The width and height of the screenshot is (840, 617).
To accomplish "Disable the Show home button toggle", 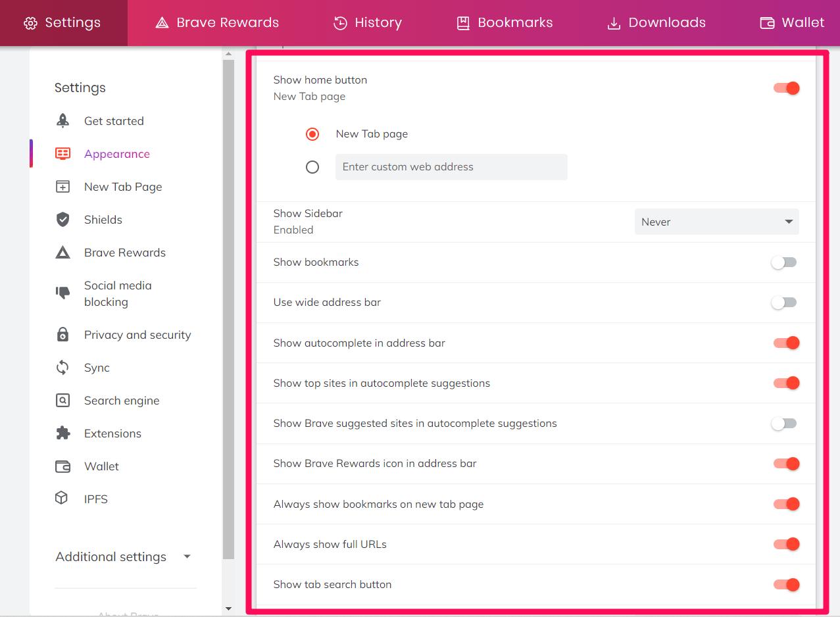I will tap(786, 87).
